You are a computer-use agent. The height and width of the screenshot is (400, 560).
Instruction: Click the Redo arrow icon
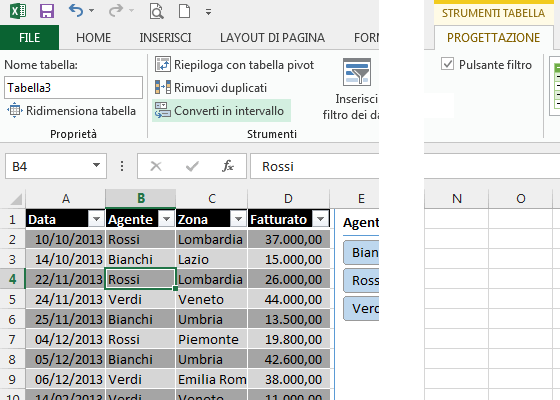click(x=116, y=11)
